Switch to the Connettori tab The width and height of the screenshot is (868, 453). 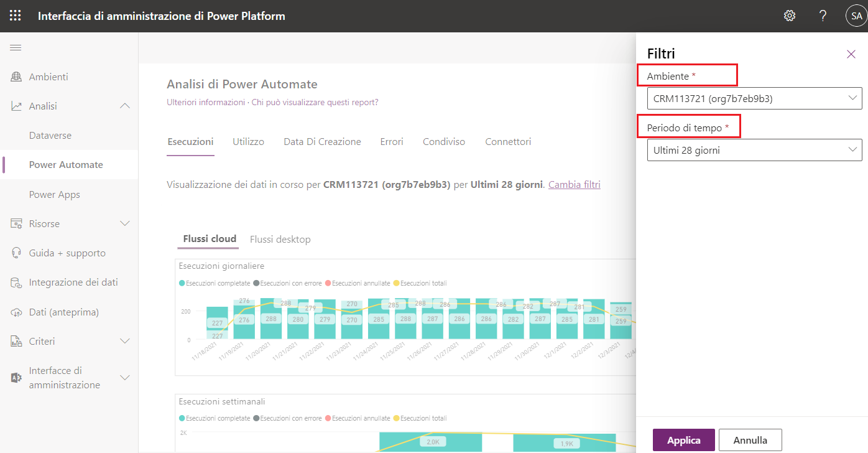508,142
